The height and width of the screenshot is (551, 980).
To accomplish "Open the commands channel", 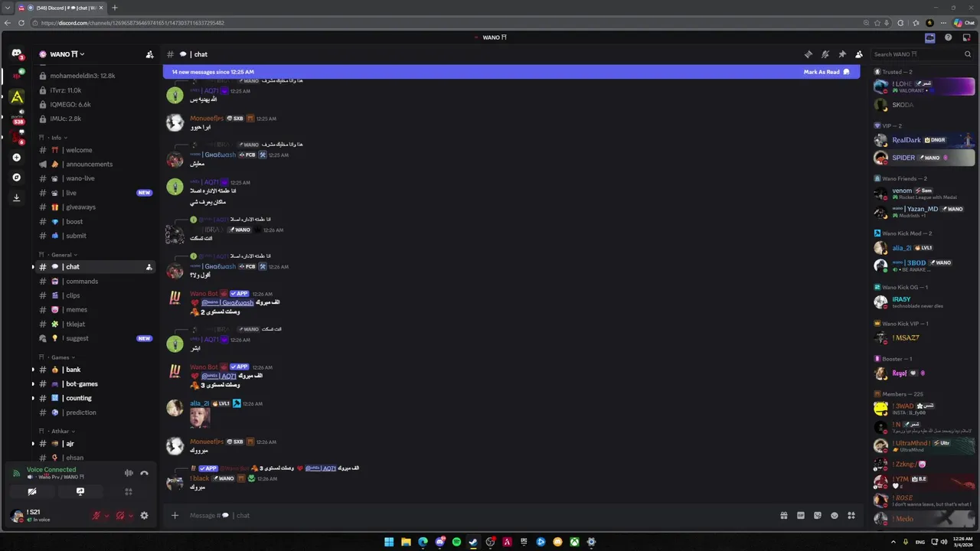I will point(95,282).
